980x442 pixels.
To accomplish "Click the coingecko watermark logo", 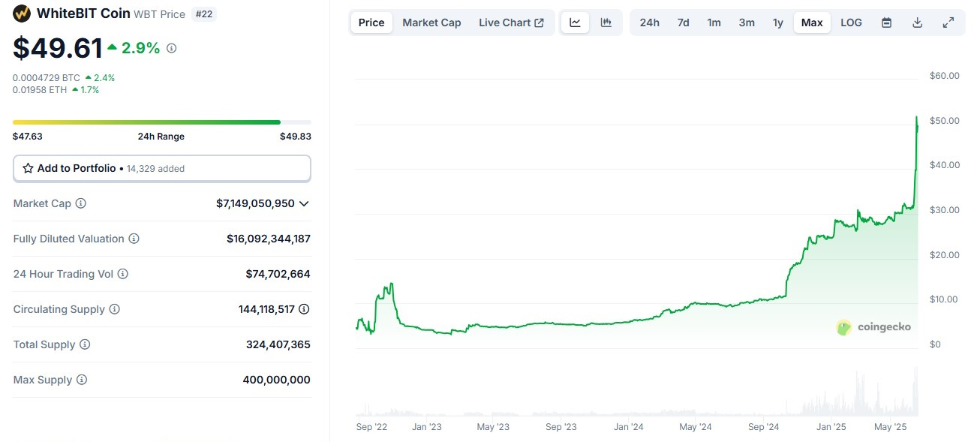I will click(x=843, y=327).
